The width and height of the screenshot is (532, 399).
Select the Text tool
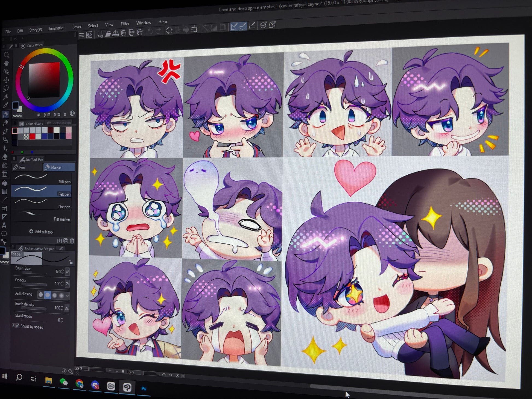pyautogui.click(x=4, y=225)
